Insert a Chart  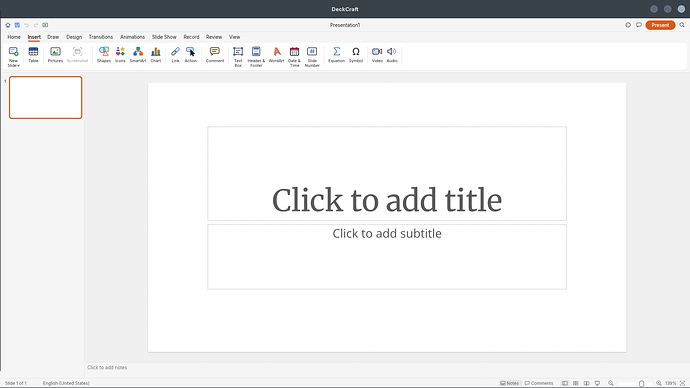[156, 55]
